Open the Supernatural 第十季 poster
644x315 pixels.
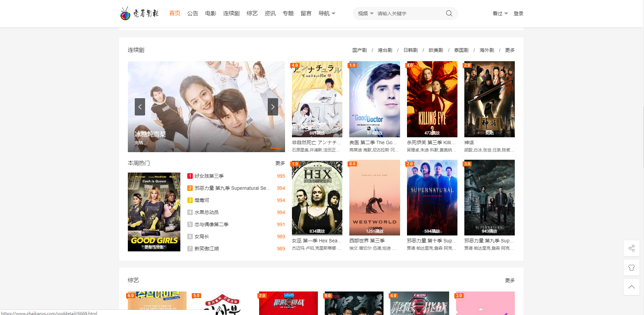(x=432, y=197)
